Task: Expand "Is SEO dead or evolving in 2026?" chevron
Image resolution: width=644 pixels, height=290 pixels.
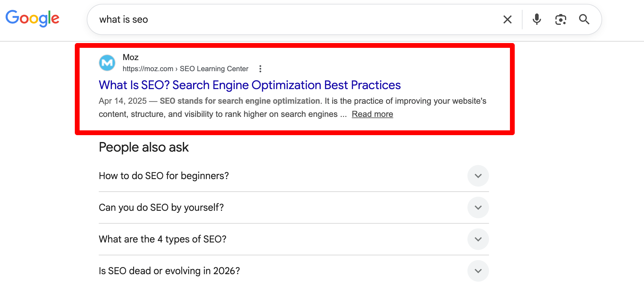Action: (478, 271)
